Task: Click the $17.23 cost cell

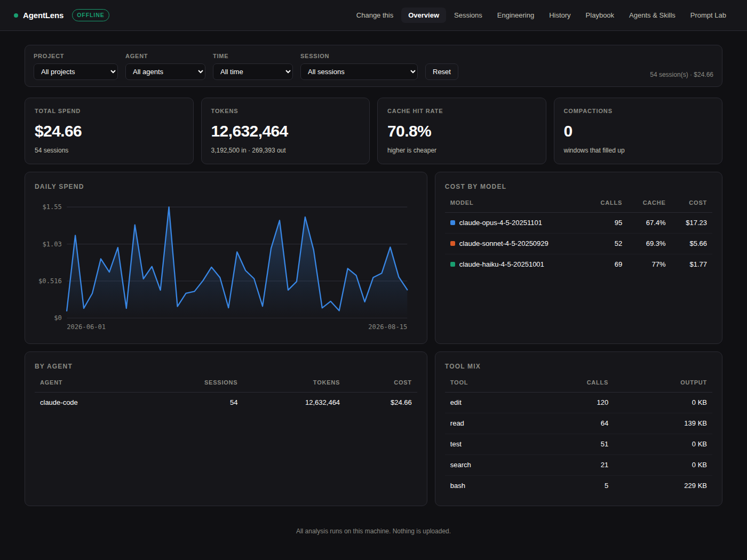Action: click(696, 223)
